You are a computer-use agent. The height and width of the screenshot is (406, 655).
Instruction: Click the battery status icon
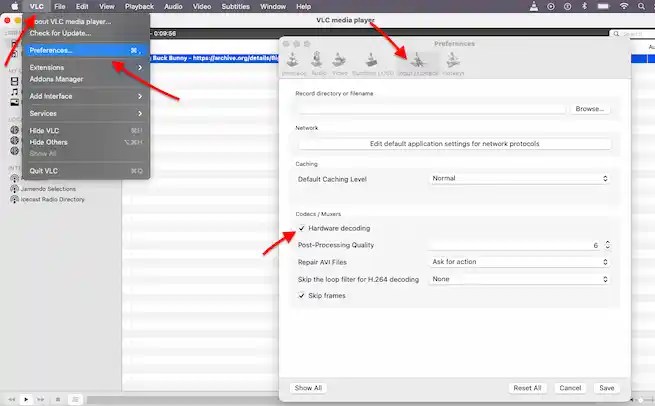pos(603,6)
